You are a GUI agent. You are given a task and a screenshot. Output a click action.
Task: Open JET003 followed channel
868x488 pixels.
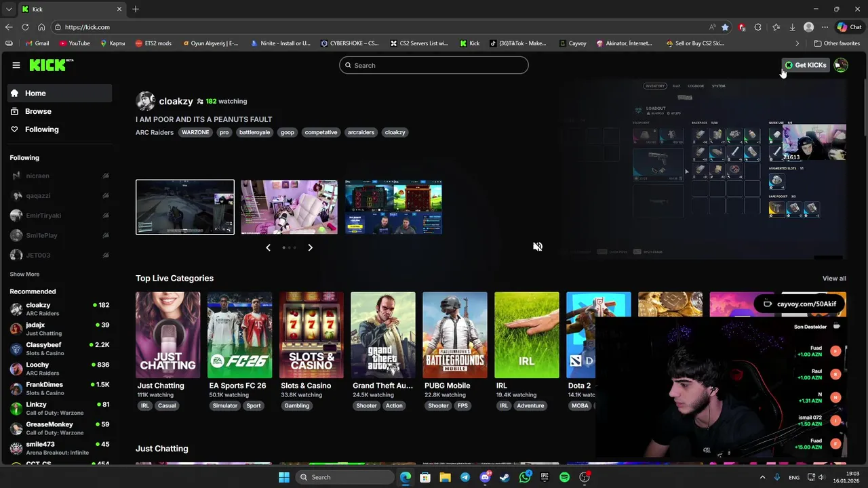[x=60, y=255]
